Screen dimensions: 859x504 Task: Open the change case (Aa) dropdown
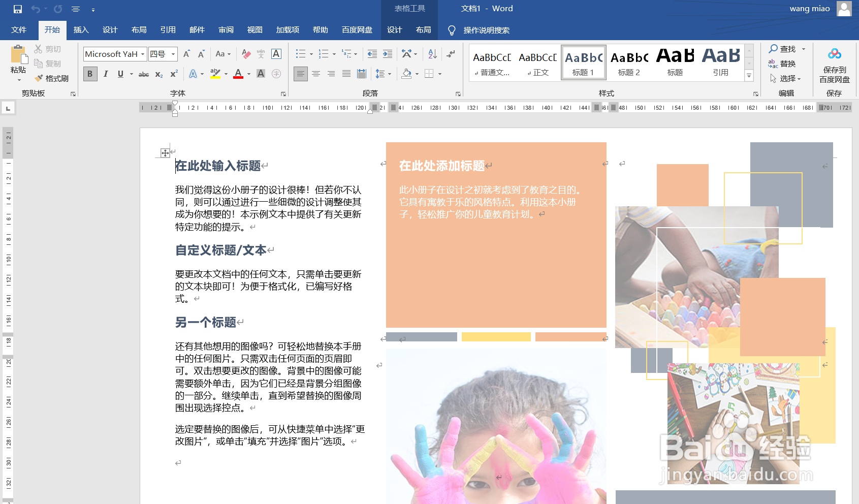[x=223, y=54]
